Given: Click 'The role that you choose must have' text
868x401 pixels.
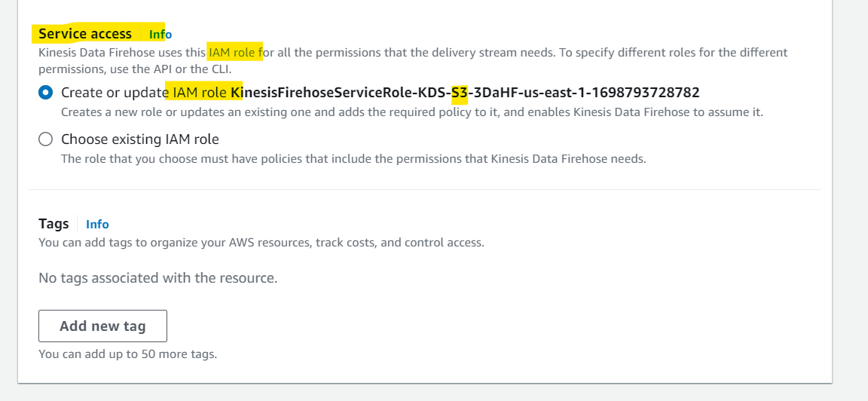Looking at the screenshot, I should (353, 159).
